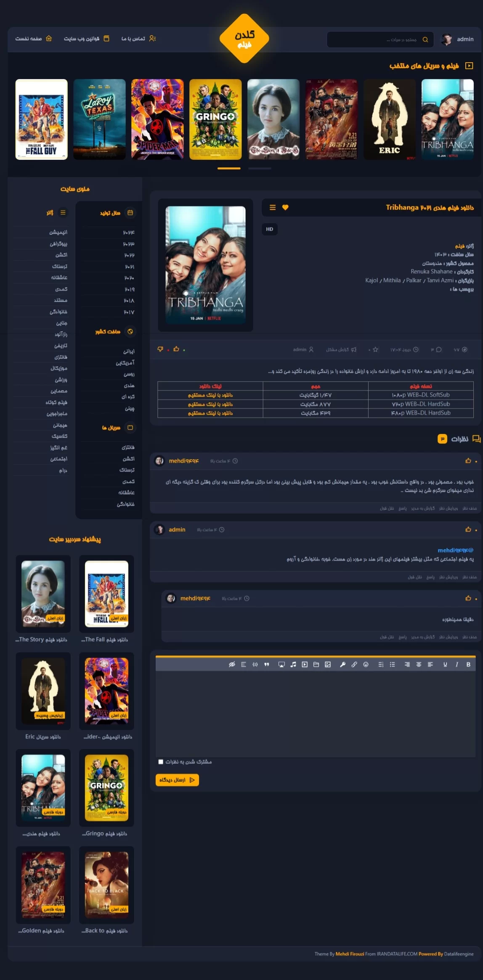This screenshot has height=980, width=483.
Task: Click the search magnifier icon in header
Action: (425, 40)
